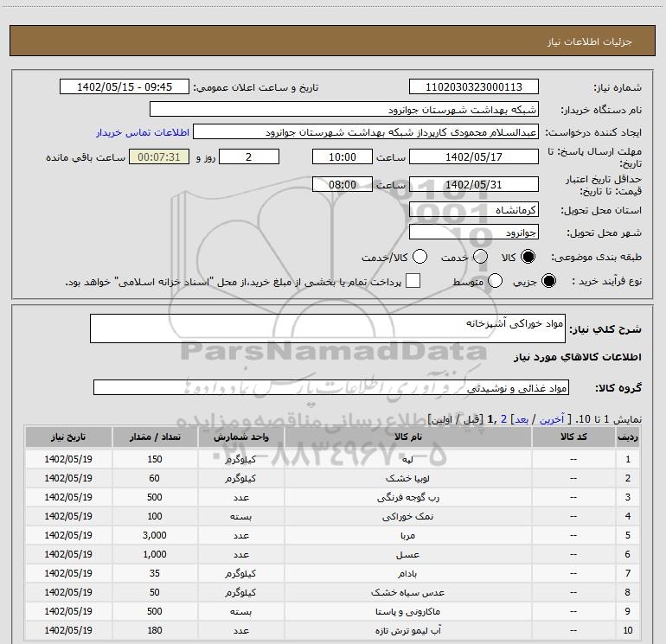Click the شرح کلی نیاز description box

[x=328, y=328]
